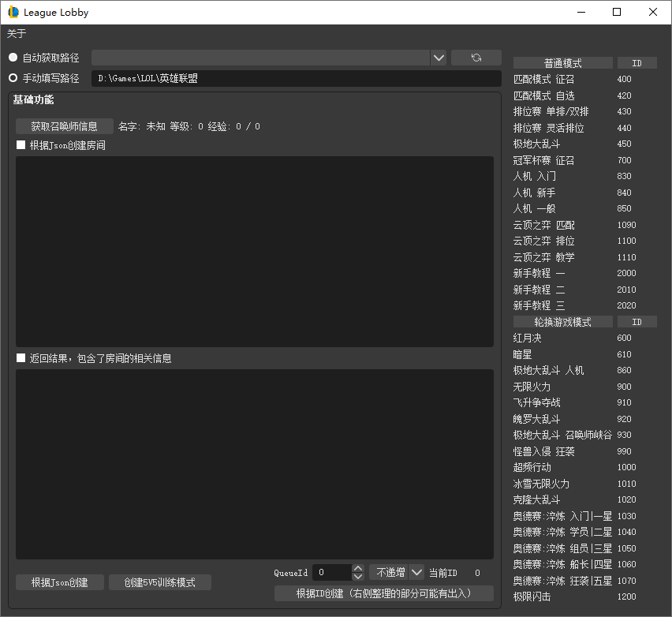This screenshot has height=617, width=672.
Task: Enable the 根据Json创建房间 checkbox
Action: pyautogui.click(x=21, y=145)
